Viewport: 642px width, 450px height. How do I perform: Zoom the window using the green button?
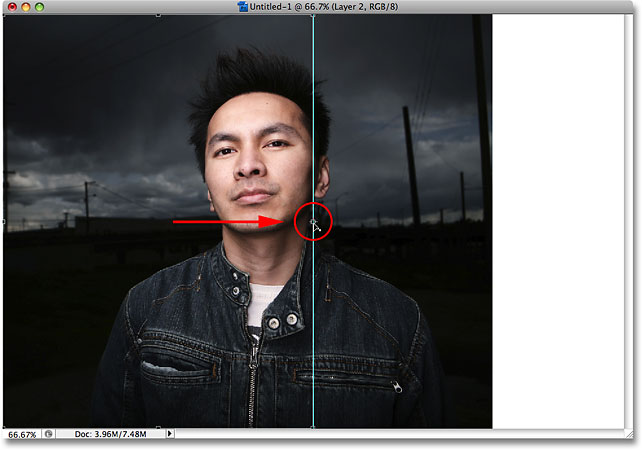(x=39, y=7)
